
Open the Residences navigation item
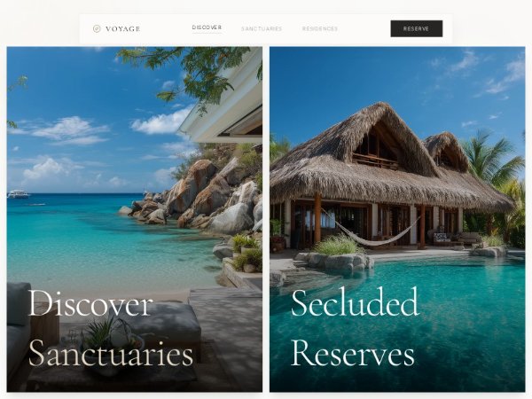pos(320,29)
